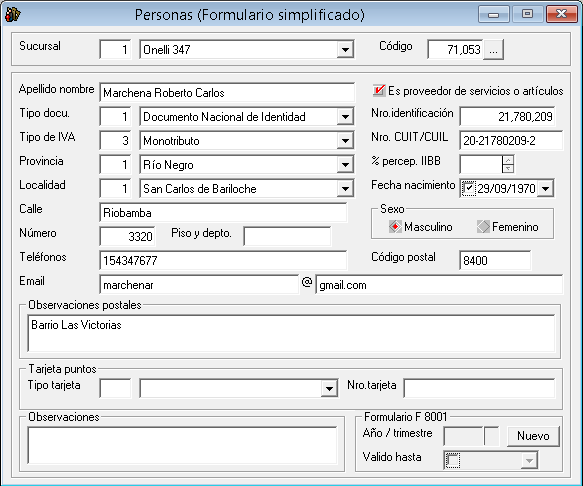Increase the % percep. IIBB spinner value
The height and width of the screenshot is (486, 583).
[508, 160]
